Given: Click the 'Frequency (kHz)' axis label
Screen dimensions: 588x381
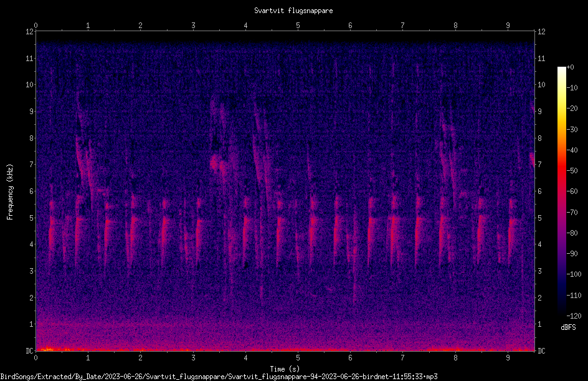Looking at the screenshot, I should [x=10, y=192].
